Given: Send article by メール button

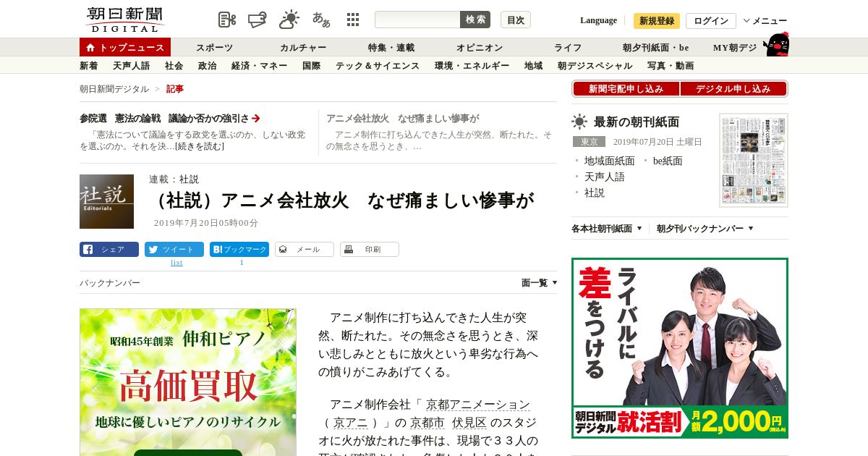Looking at the screenshot, I should [305, 249].
